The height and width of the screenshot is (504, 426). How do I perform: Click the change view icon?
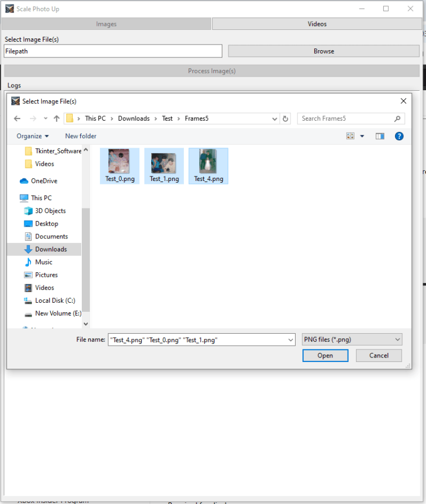tap(350, 136)
